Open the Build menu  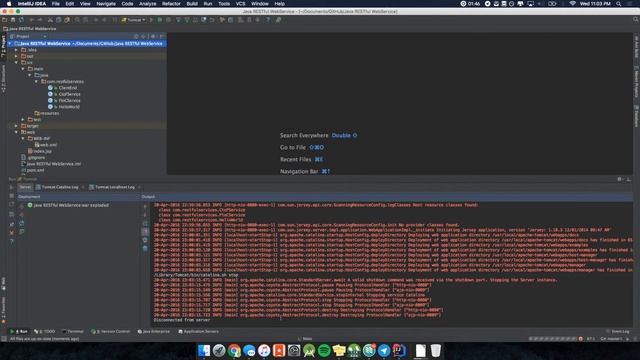(192, 4)
